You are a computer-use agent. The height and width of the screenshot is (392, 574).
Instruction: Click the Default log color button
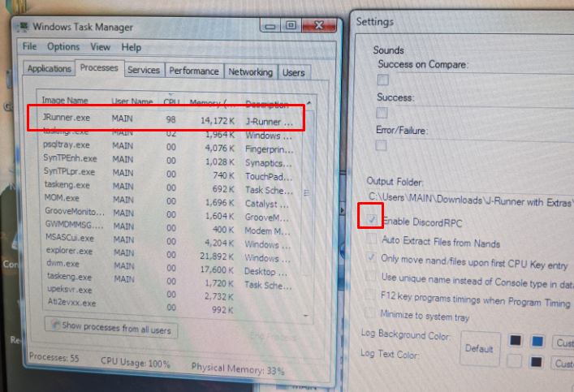tap(480, 348)
